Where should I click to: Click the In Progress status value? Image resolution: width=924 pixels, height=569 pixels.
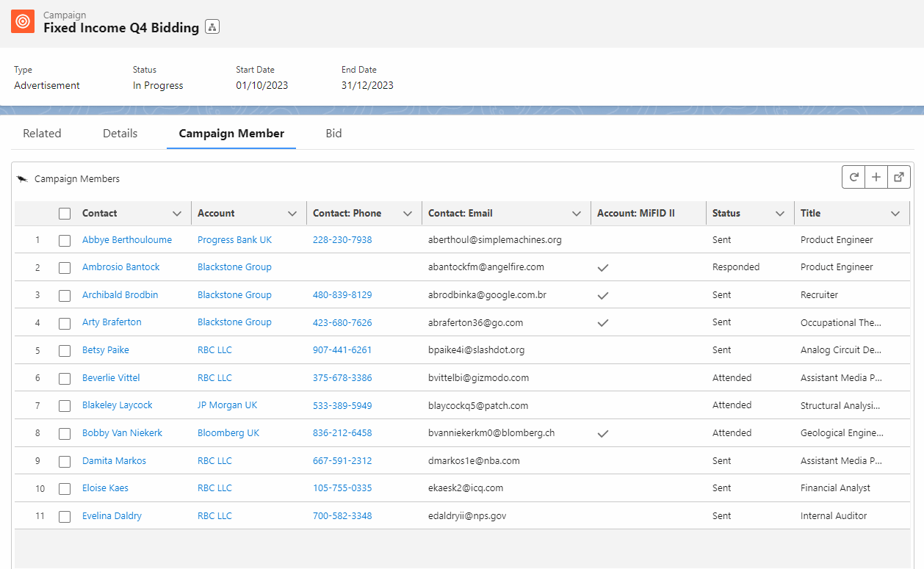[158, 85]
